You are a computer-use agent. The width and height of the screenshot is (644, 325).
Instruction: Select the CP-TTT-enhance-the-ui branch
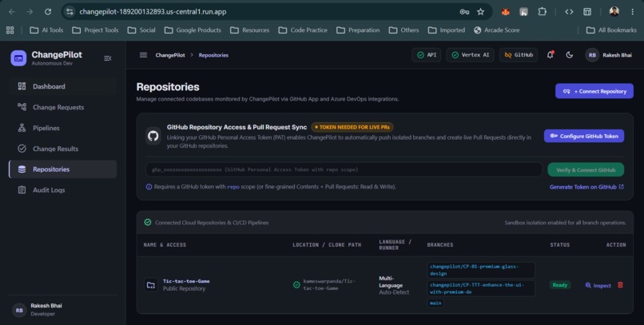481,288
